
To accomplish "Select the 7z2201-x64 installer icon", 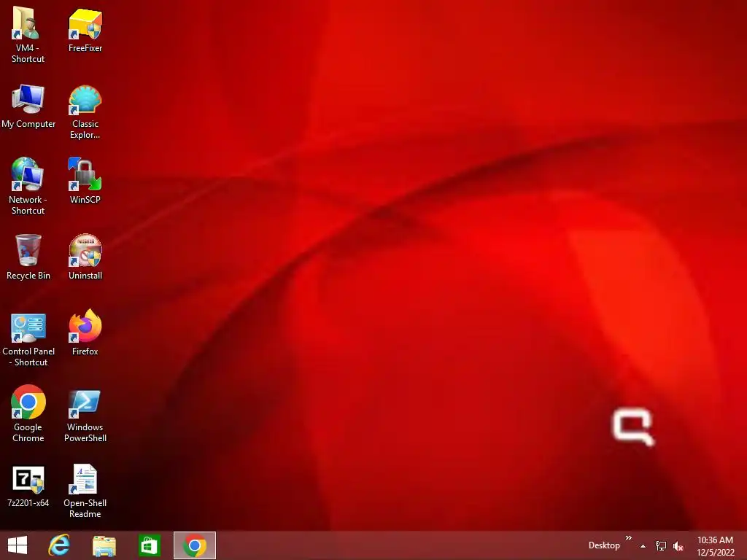I will (x=28, y=479).
